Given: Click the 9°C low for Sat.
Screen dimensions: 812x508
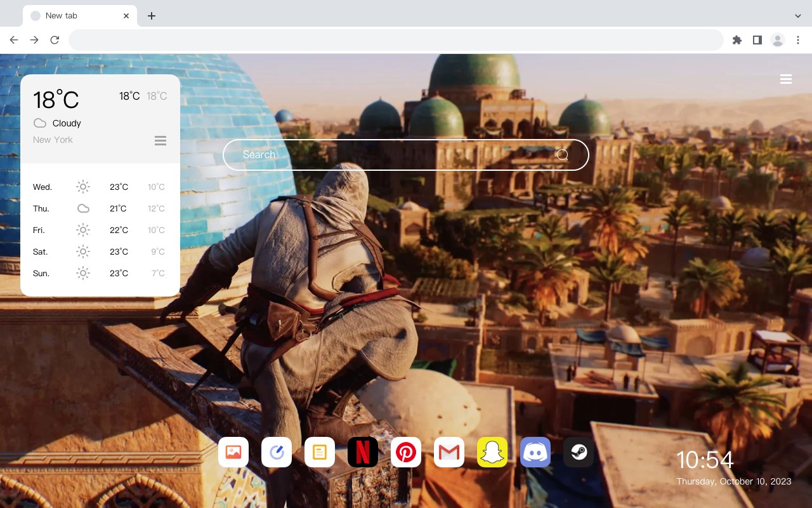Looking at the screenshot, I should tap(158, 251).
